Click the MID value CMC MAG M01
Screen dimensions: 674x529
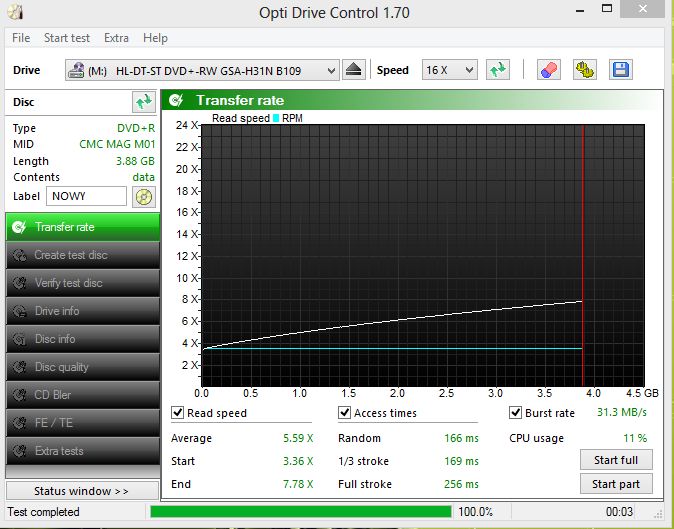click(117, 144)
